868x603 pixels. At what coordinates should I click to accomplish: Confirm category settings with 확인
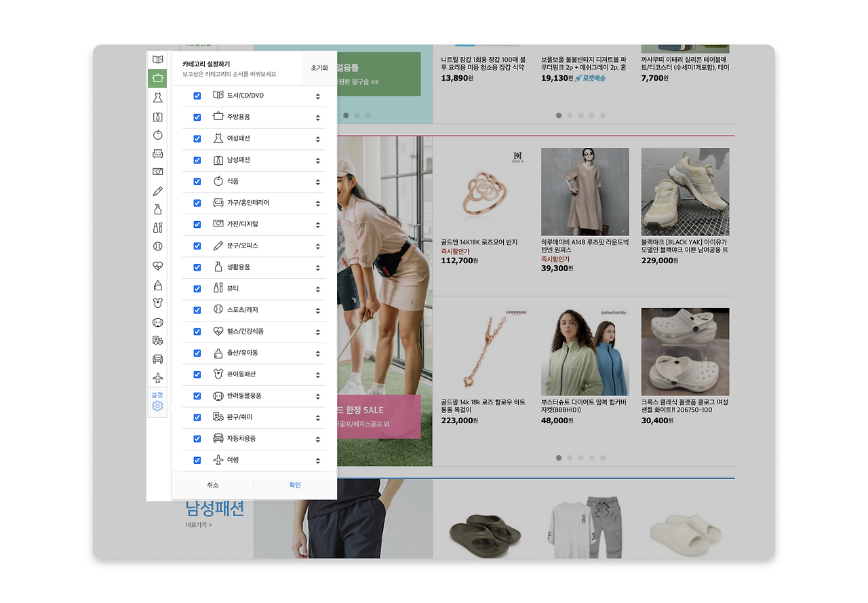point(295,485)
